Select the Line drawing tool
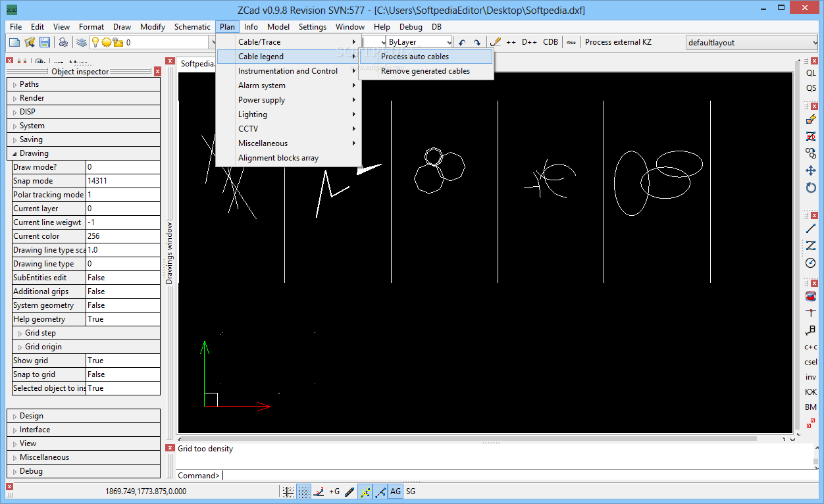The height and width of the screenshot is (504, 824). click(x=811, y=228)
